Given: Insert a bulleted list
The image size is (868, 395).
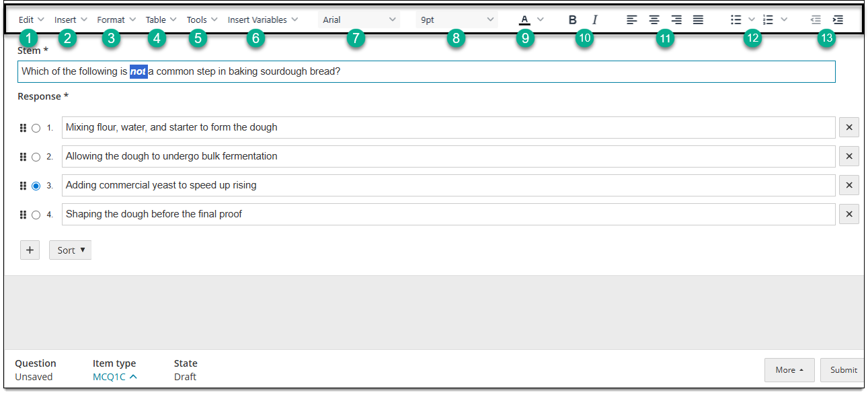Looking at the screenshot, I should (x=736, y=20).
